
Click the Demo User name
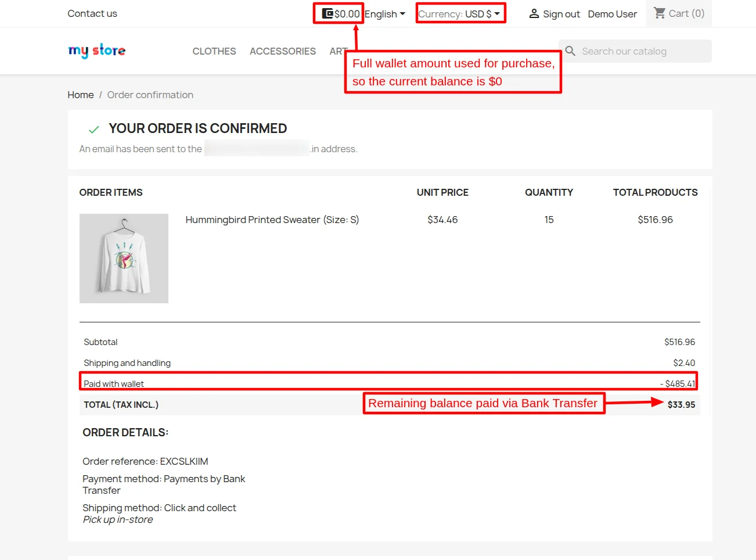pyautogui.click(x=612, y=13)
